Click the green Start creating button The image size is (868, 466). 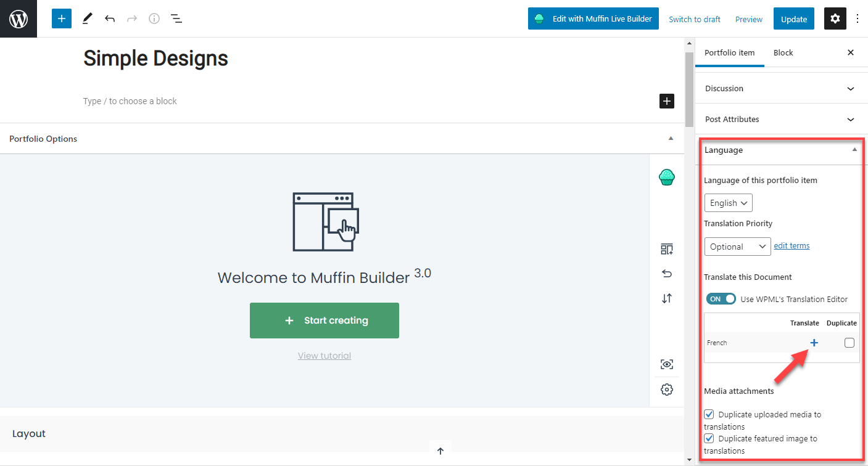click(x=324, y=321)
